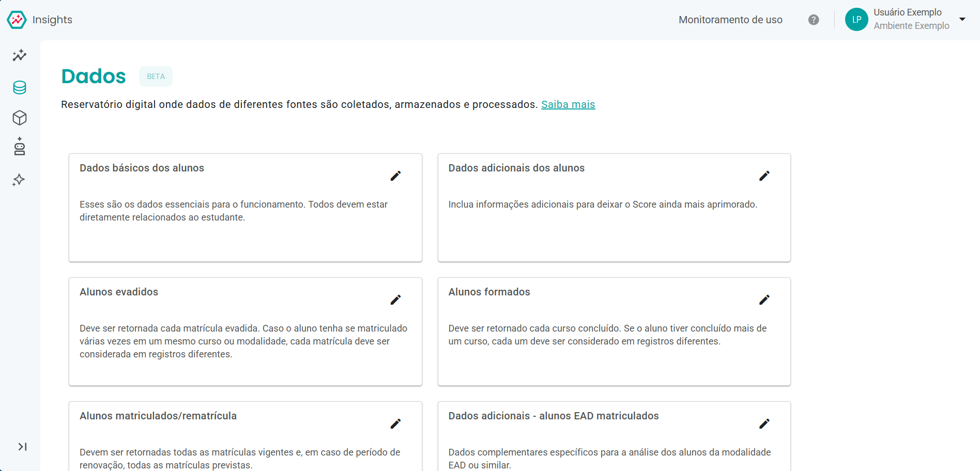Click description 'Deve ser retornada cada matrícula evadida'

pyautogui.click(x=243, y=341)
